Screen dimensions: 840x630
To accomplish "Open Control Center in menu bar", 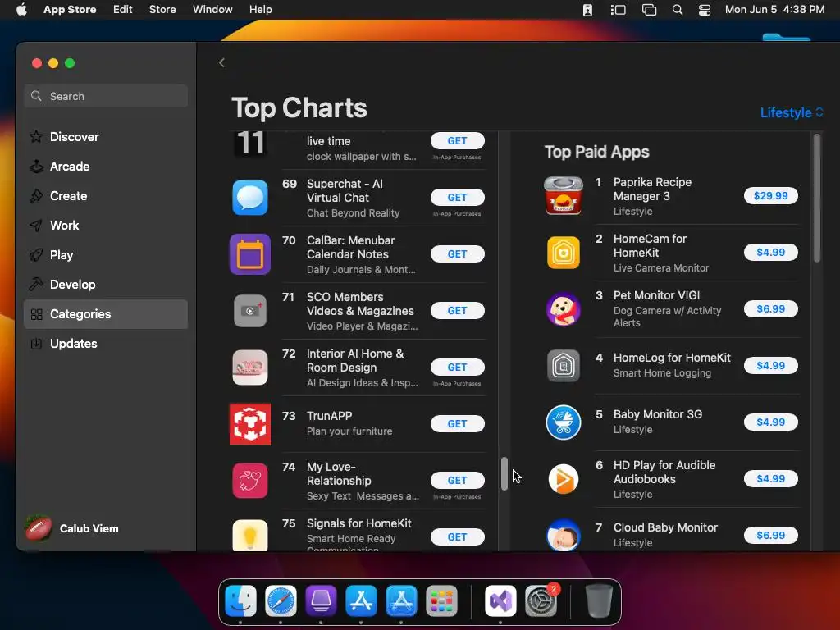I will (705, 10).
